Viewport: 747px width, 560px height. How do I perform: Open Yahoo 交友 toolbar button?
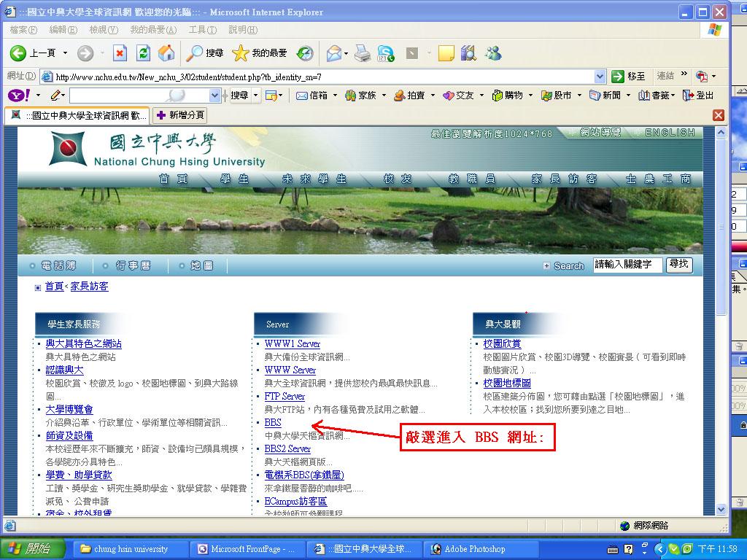coord(458,96)
